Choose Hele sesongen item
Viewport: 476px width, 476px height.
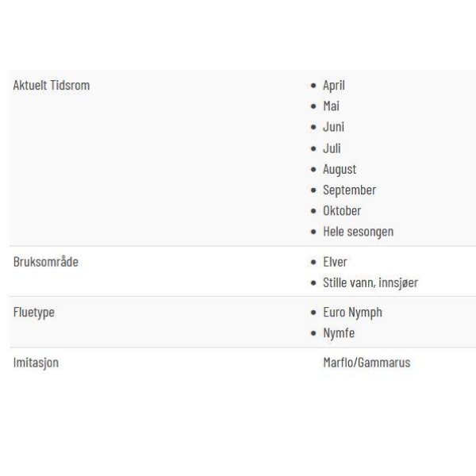click(359, 232)
